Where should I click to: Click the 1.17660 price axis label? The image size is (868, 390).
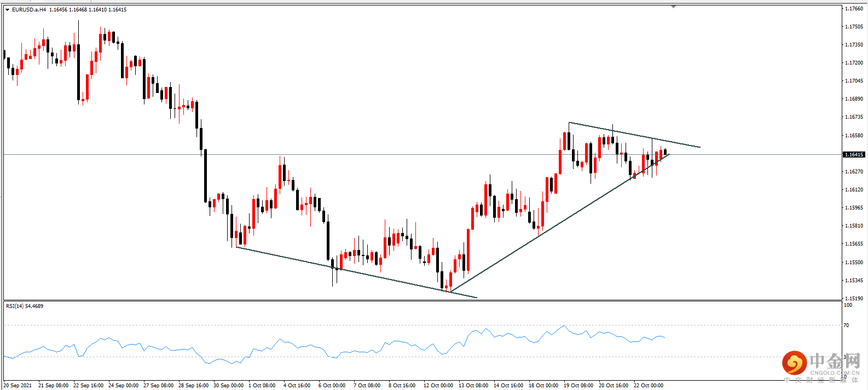854,8
